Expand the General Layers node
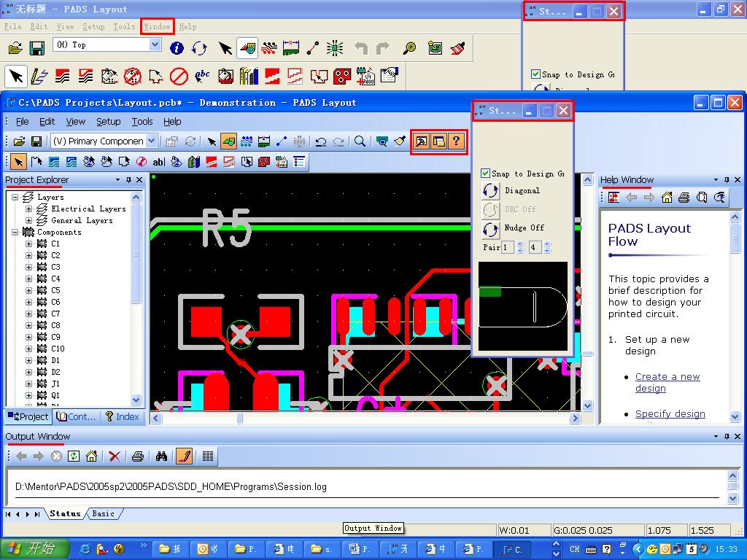The height and width of the screenshot is (560, 747). pos(28,220)
